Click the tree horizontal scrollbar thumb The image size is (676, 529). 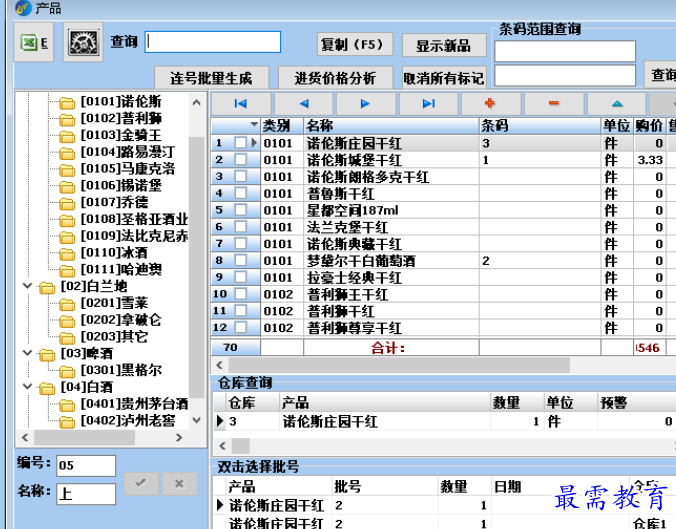pos(84,438)
